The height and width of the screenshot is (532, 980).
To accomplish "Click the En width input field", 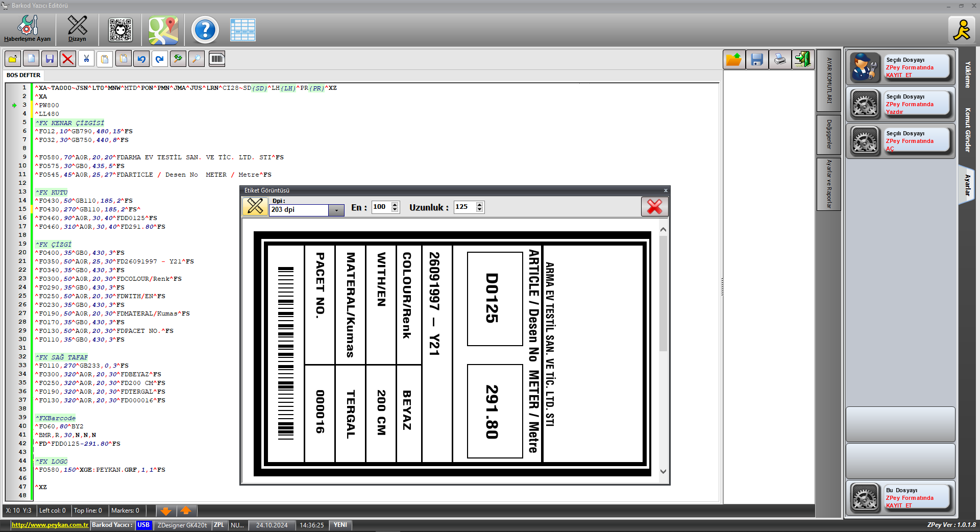I will point(381,207).
